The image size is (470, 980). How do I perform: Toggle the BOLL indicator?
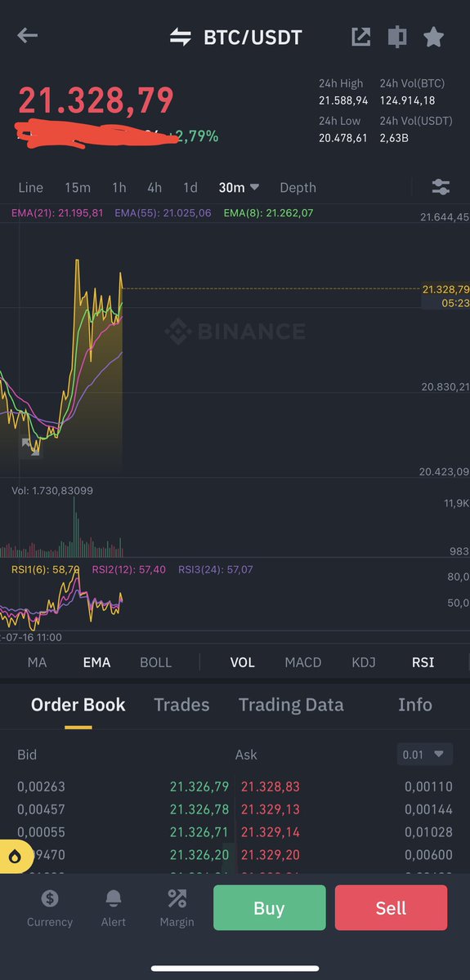point(155,662)
